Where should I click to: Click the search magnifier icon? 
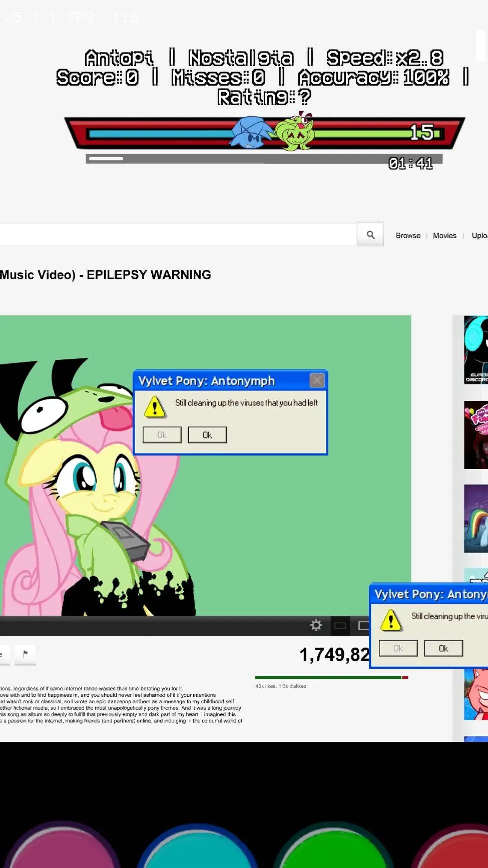click(370, 235)
